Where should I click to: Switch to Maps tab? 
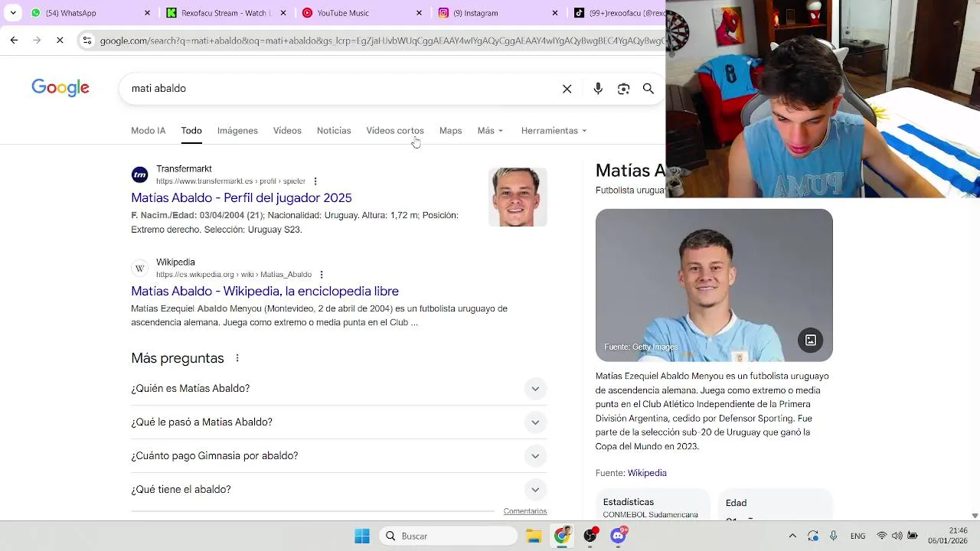coord(450,131)
